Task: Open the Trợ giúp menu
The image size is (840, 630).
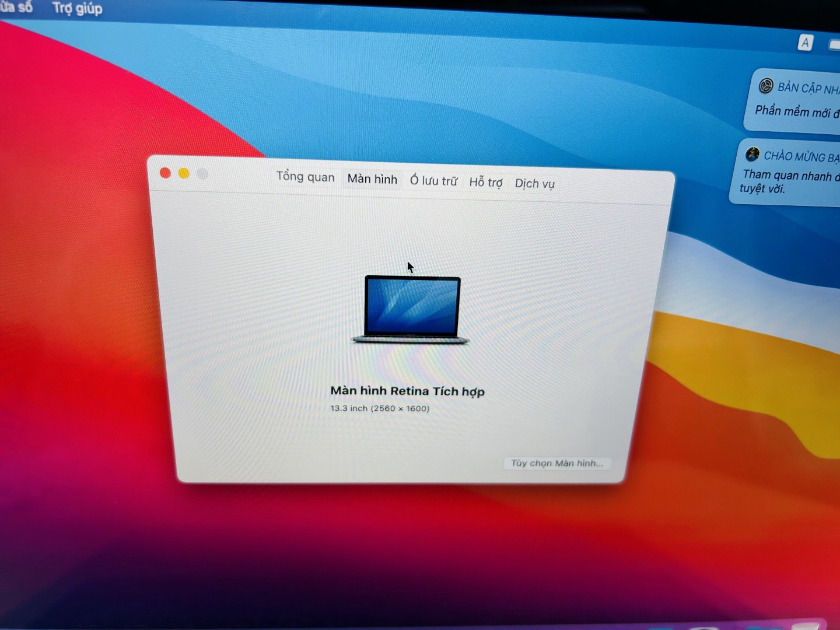Action: click(x=77, y=9)
